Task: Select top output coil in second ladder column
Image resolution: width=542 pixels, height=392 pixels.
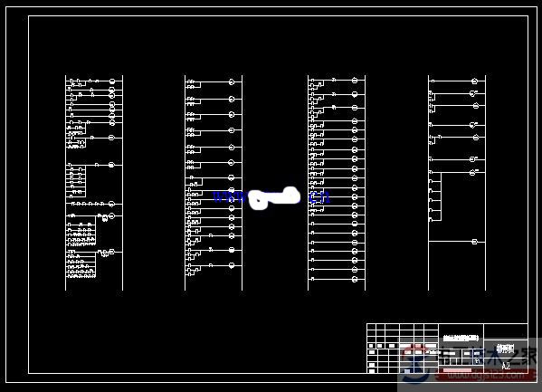Action: click(232, 82)
